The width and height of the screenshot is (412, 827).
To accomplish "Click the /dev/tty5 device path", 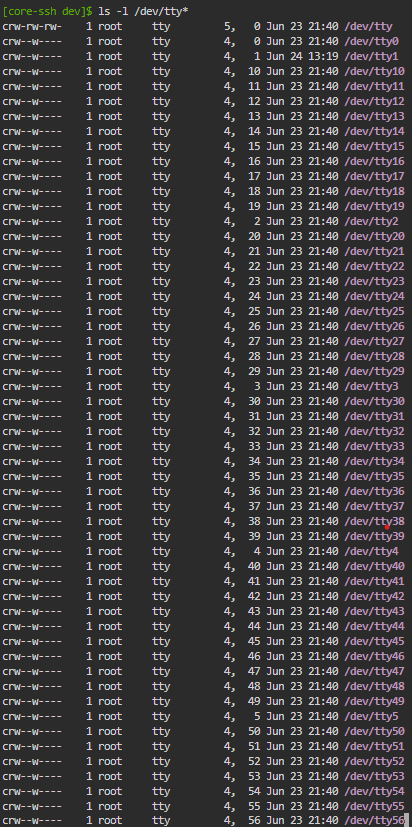I will click(371, 717).
